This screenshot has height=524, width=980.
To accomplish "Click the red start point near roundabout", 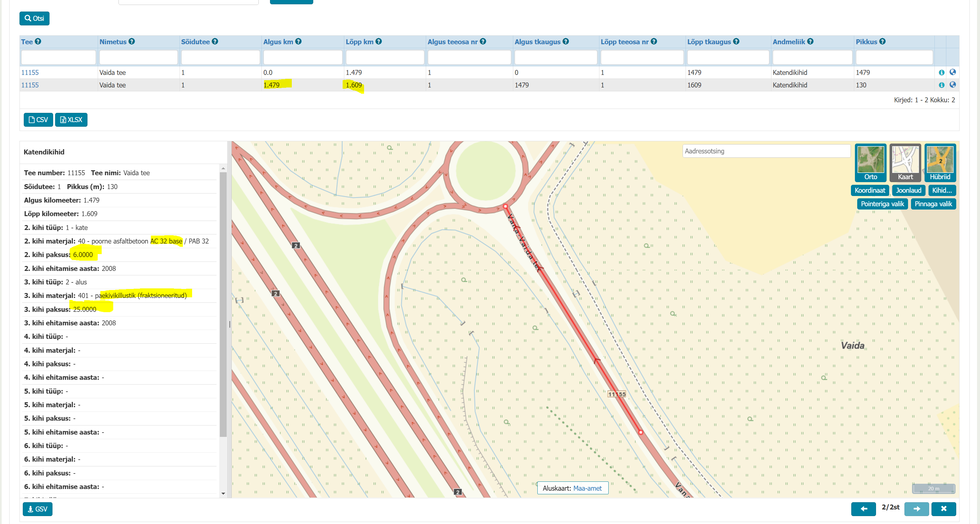I will point(505,206).
